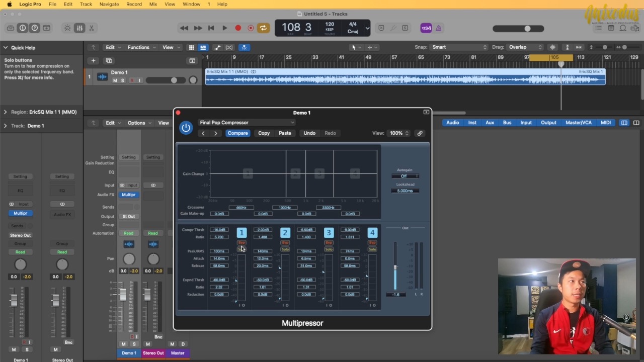Toggle the blue Catch Playhead icon
The image size is (644, 362).
[x=244, y=47]
